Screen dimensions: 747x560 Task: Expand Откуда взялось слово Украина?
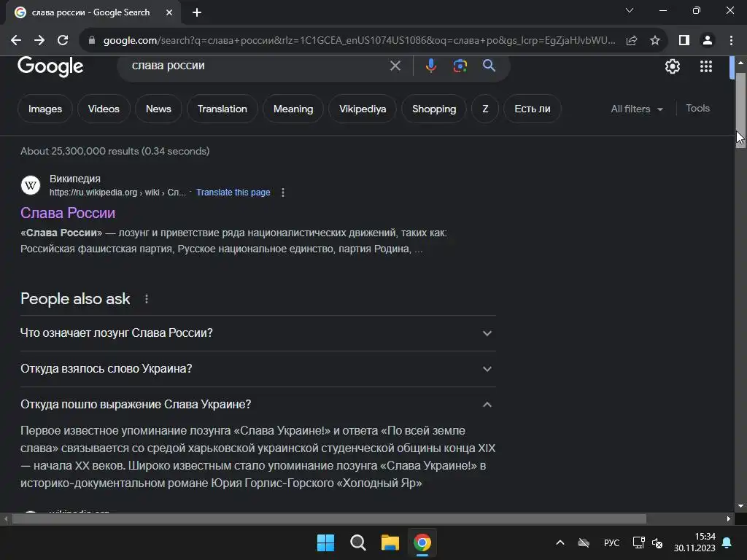(258, 368)
